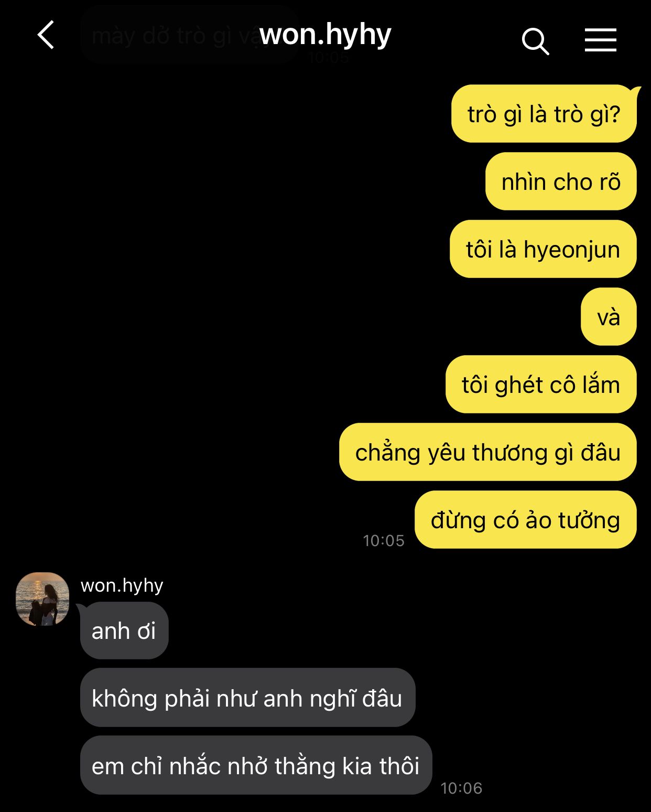Open the search magnifier icon
The height and width of the screenshot is (812, 651).
click(535, 41)
